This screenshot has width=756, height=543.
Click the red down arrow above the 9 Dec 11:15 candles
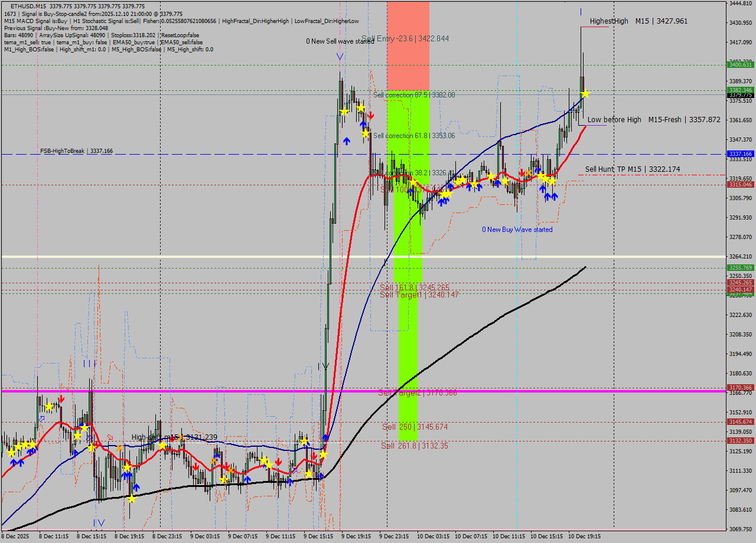point(278,462)
